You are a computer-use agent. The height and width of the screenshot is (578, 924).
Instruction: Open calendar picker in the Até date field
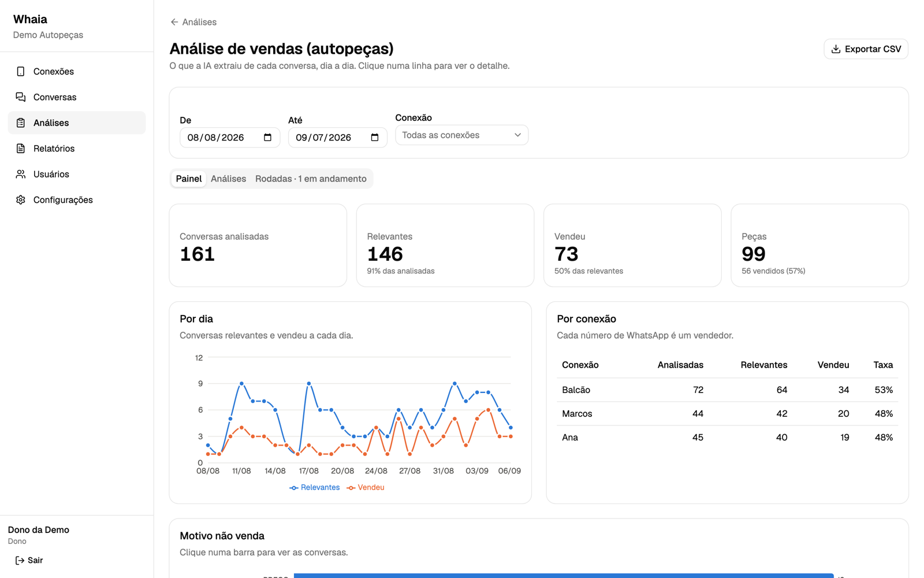[x=375, y=138]
